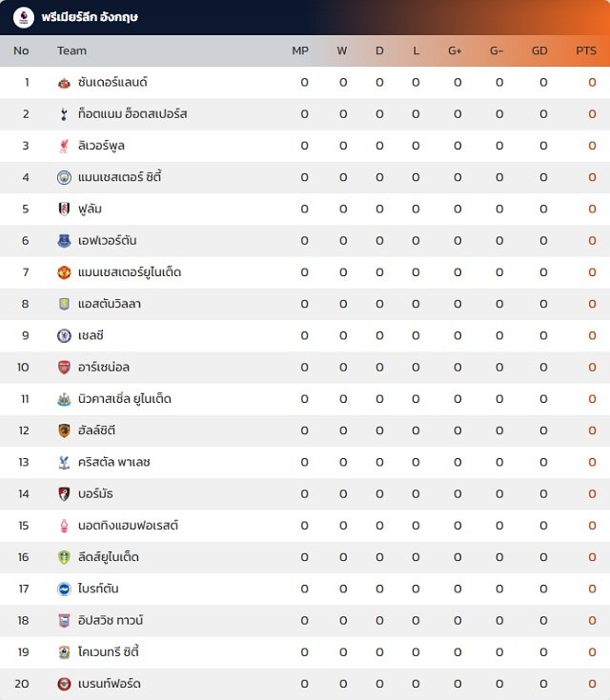
Task: Click the Manchester United crest icon
Action: point(64,272)
